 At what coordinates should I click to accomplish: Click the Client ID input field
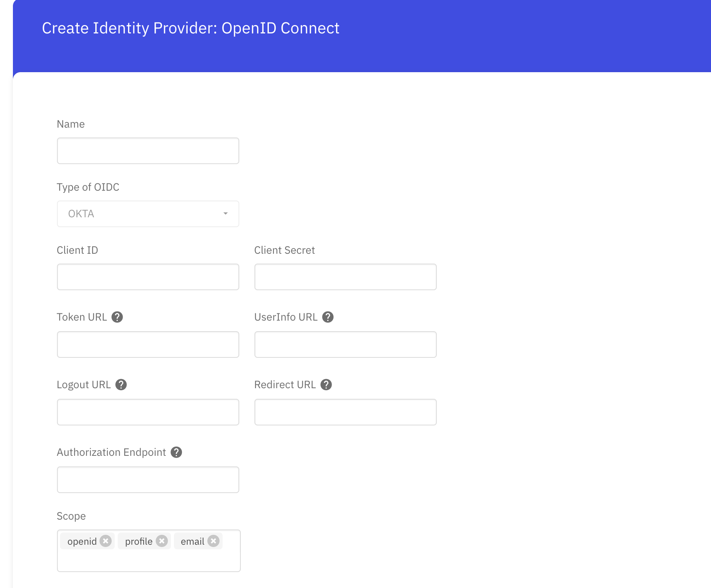tap(148, 277)
